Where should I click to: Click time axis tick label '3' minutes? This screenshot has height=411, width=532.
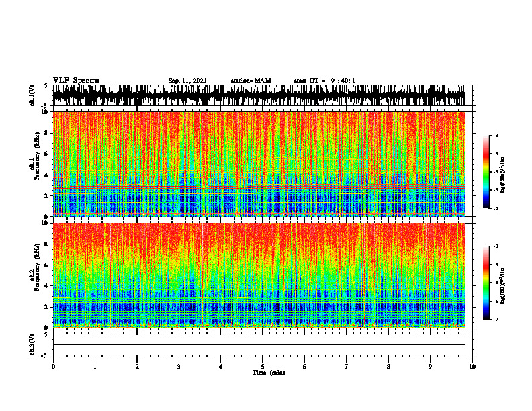coord(179,367)
